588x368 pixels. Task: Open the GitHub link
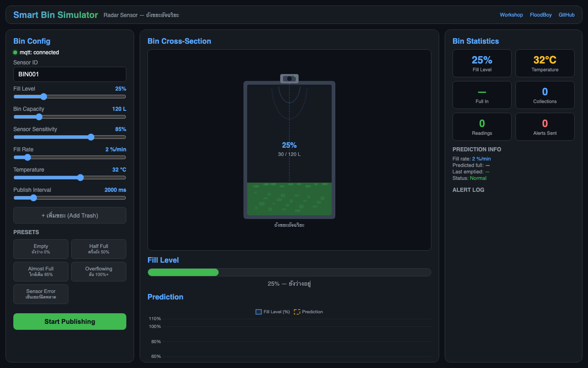click(x=566, y=15)
